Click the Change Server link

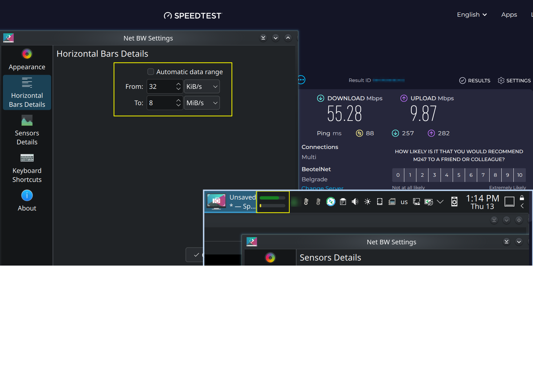pos(322,188)
